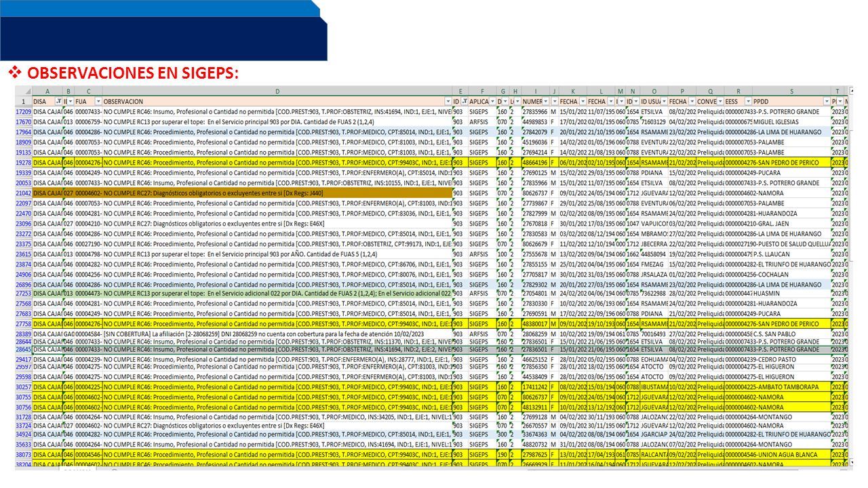Image resolution: width=868 pixels, height=488 pixels.
Task: Open the PPDD column filter dropdown
Action: pyautogui.click(x=827, y=101)
